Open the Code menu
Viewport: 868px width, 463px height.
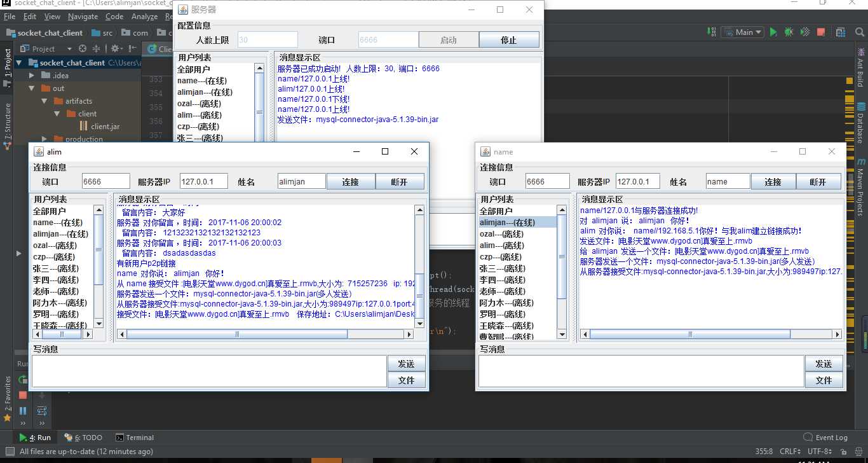[114, 17]
